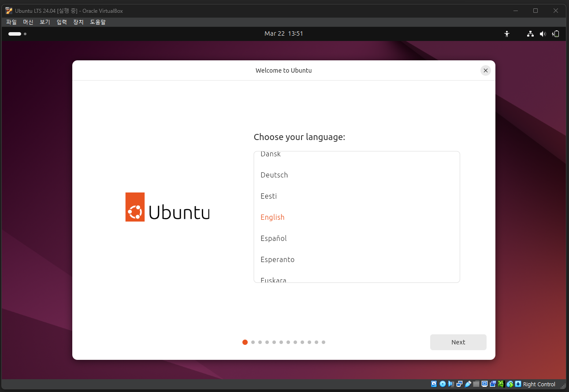Screen dimensions: 569x392
Task: Open the 머신 menu
Action: (28, 22)
